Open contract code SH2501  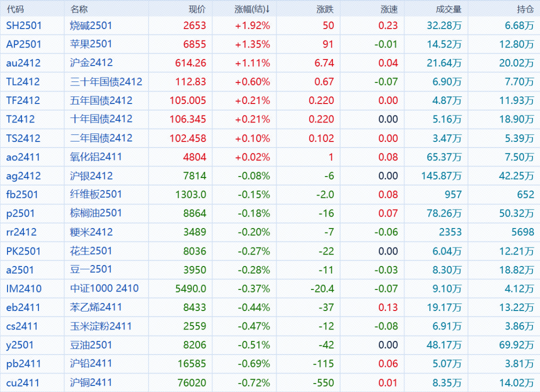click(x=24, y=25)
